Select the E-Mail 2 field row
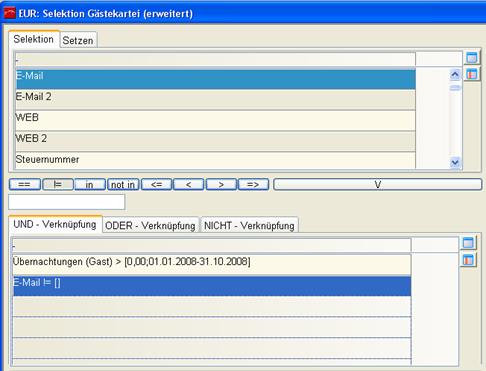This screenshot has height=371, width=486. 215,99
